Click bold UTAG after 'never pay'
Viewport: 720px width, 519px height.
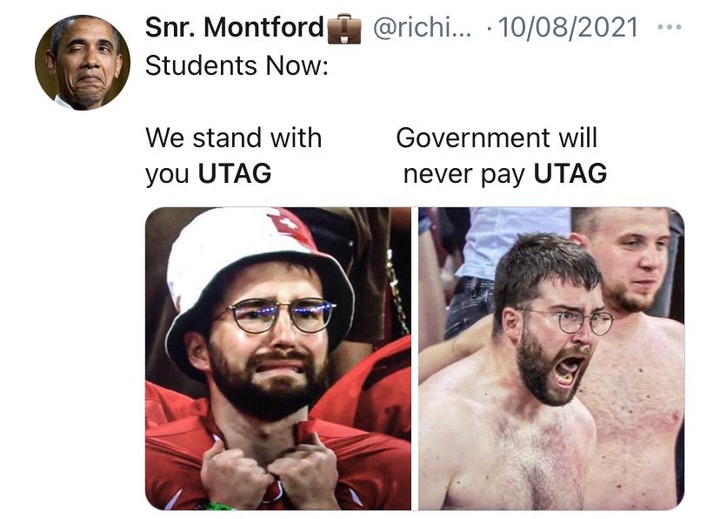570,174
